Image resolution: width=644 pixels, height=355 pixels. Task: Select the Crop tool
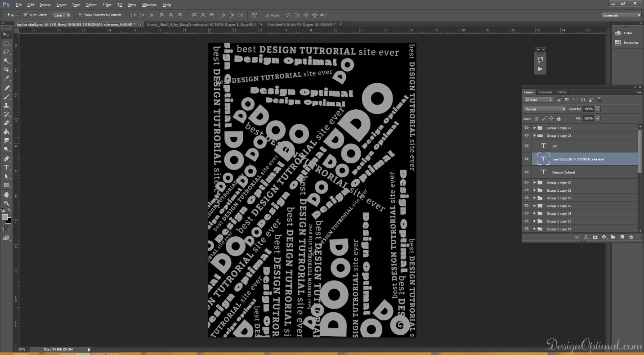pyautogui.click(x=6, y=70)
